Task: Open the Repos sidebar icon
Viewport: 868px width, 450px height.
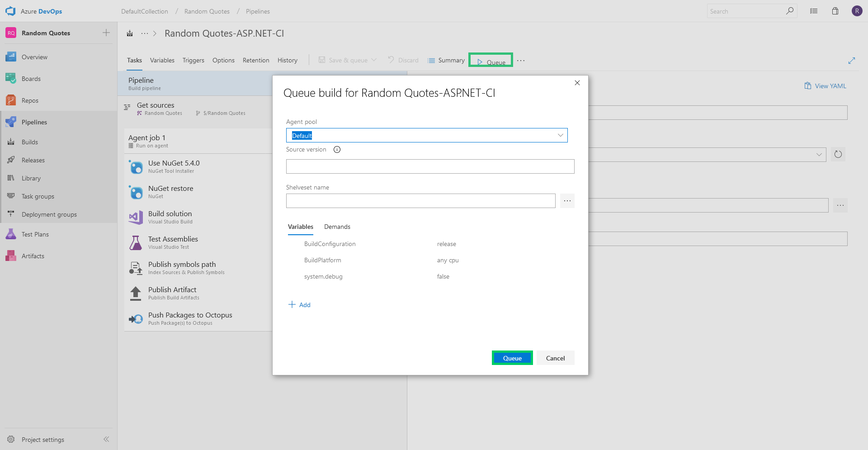Action: tap(11, 100)
